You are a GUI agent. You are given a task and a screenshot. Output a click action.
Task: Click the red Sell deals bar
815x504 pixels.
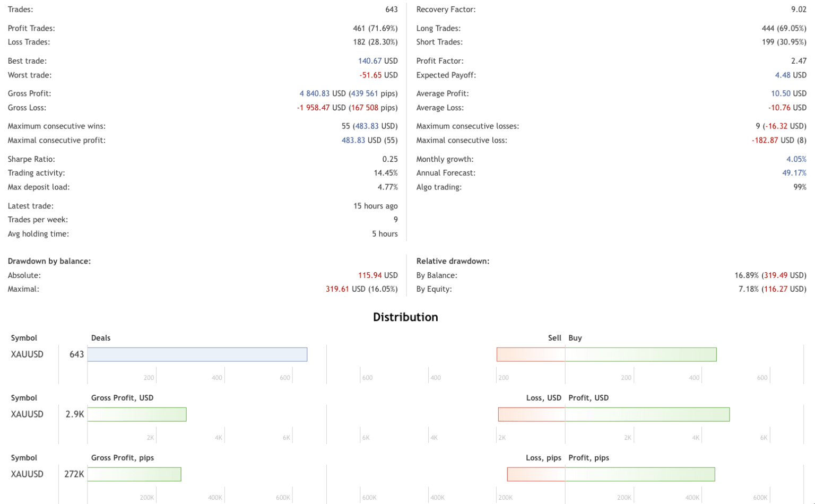point(531,354)
